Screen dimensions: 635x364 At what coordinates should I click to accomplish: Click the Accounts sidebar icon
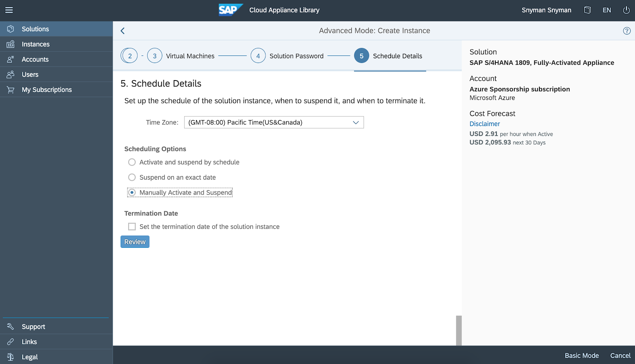pyautogui.click(x=11, y=59)
